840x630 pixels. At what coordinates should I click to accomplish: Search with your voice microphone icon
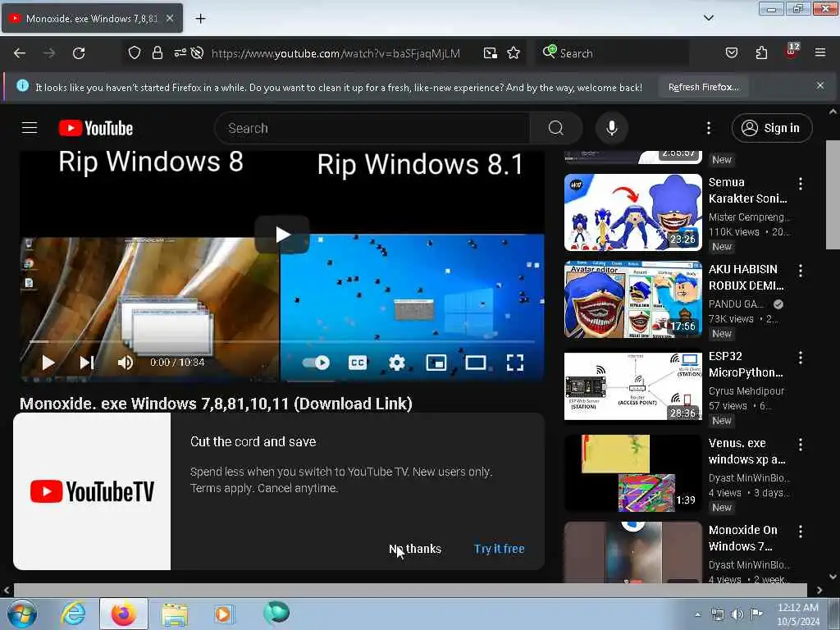pos(611,128)
